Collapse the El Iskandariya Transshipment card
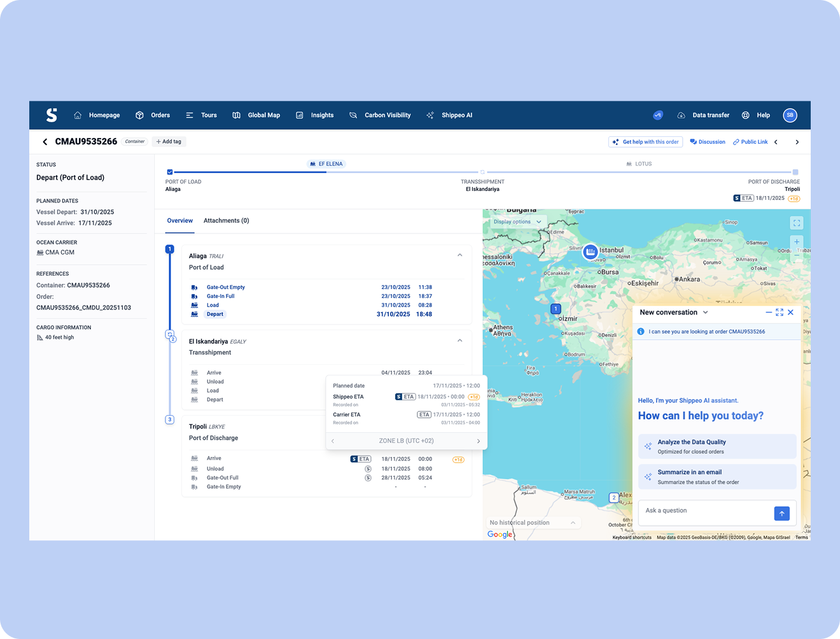The width and height of the screenshot is (840, 639). [459, 341]
